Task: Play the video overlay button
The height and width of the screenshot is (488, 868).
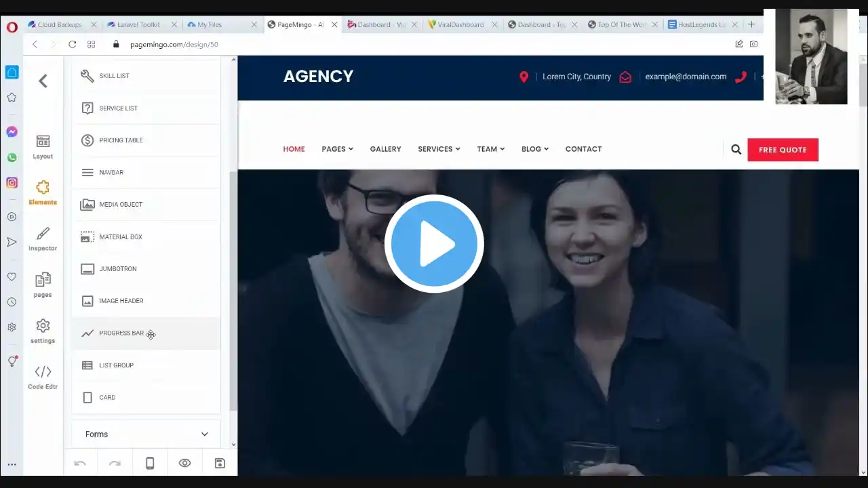Action: [434, 244]
